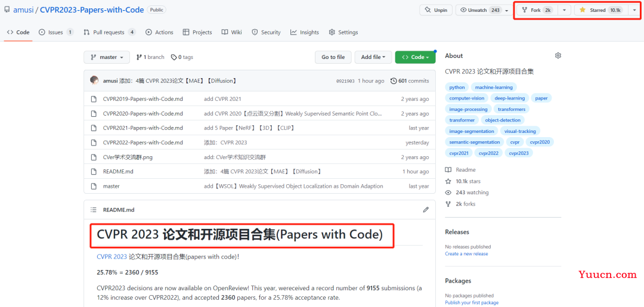
Task: View 10.1k stars in About sidebar
Action: point(463,181)
